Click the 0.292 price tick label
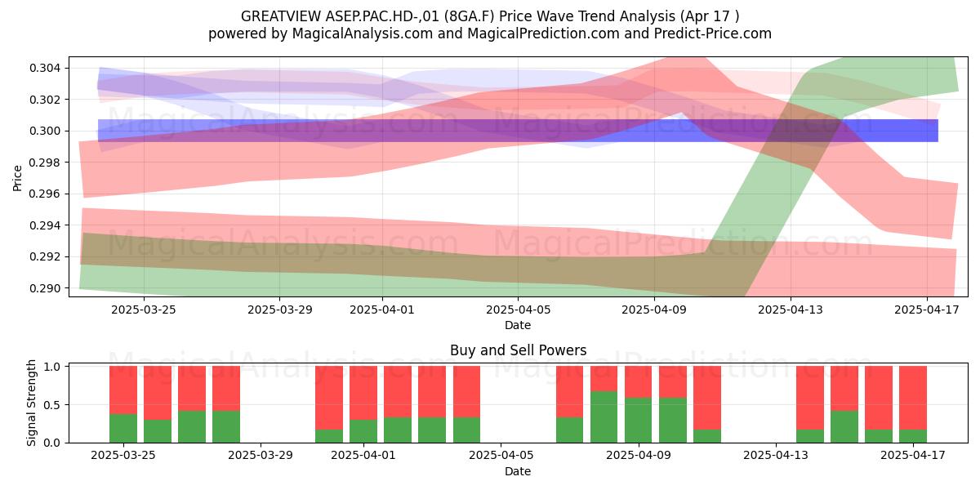Viewport: 980px width, 490px height. click(47, 256)
